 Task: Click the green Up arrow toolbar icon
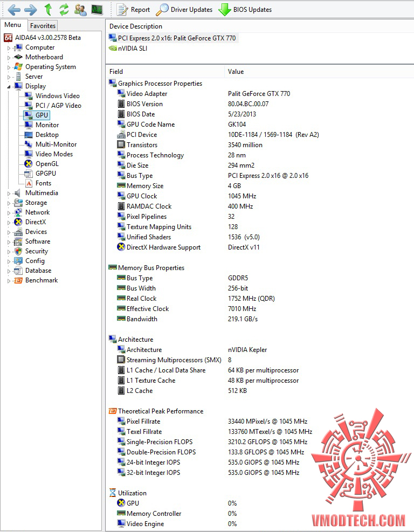pos(48,10)
